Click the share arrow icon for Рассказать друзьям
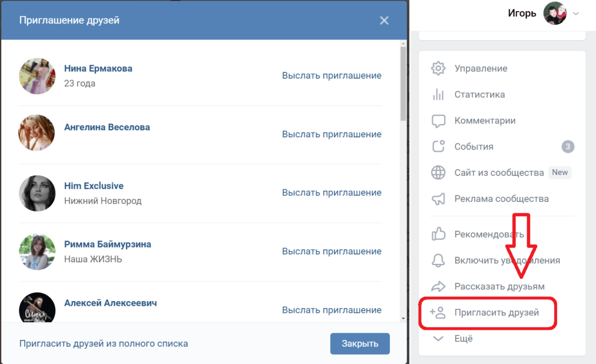 click(x=438, y=287)
